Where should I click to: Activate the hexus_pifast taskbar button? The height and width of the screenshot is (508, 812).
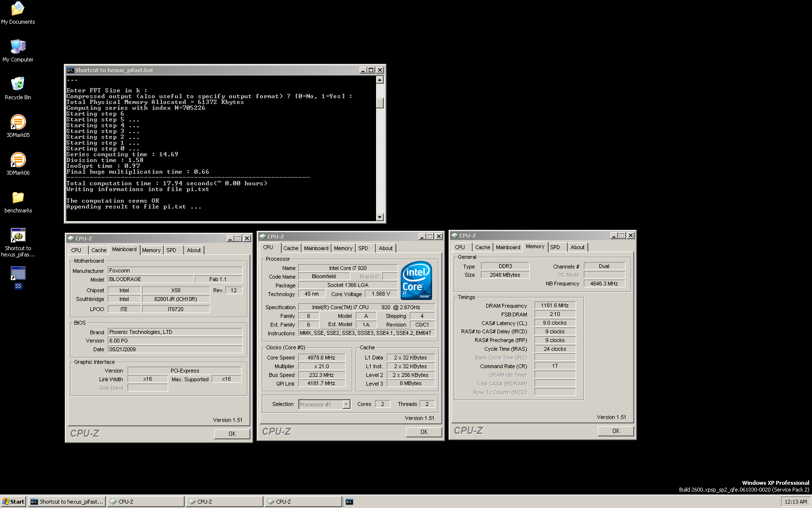pos(67,502)
